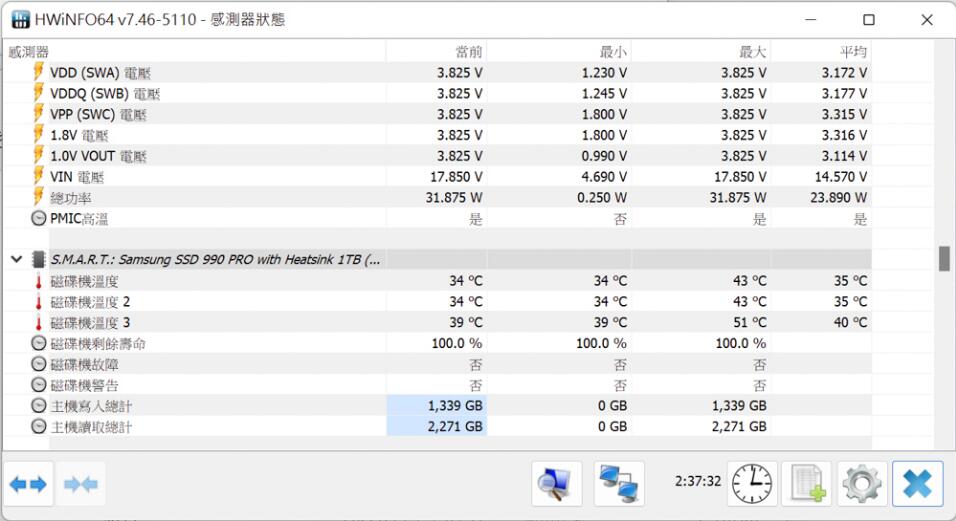Click the 總功率 lightning bolt icon

38,197
